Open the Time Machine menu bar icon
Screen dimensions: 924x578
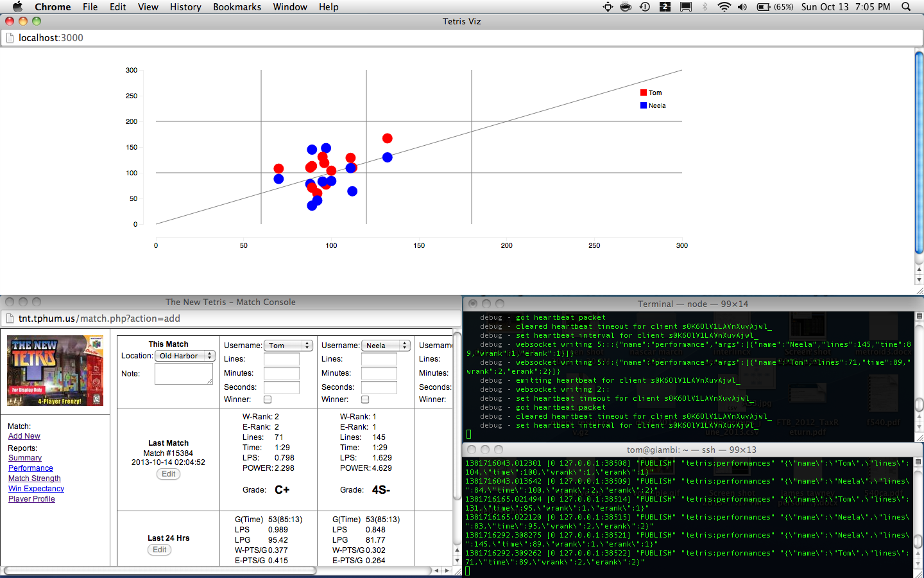(645, 7)
